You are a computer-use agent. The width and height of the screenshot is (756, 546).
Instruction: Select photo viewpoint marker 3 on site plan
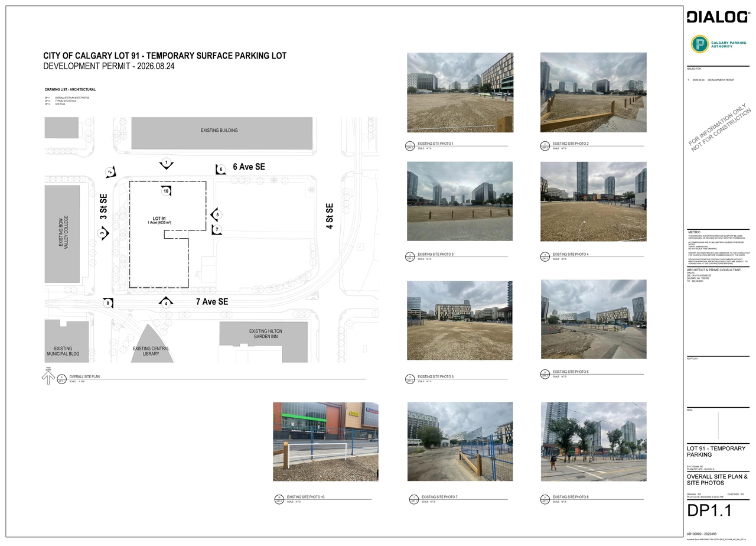coord(103,233)
